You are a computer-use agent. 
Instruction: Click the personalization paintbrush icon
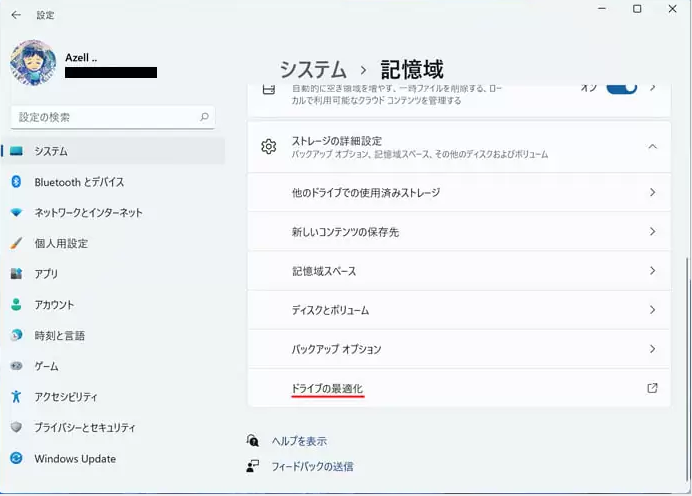point(16,243)
